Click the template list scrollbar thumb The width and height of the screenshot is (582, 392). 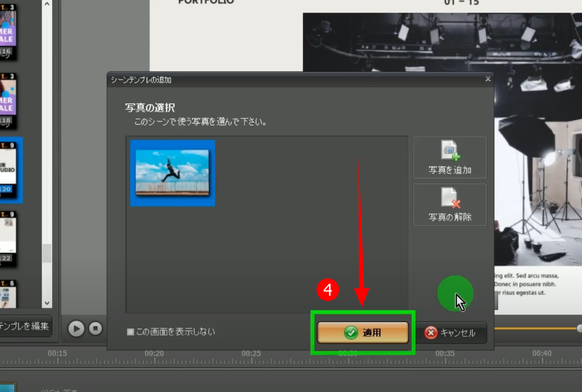(x=46, y=253)
